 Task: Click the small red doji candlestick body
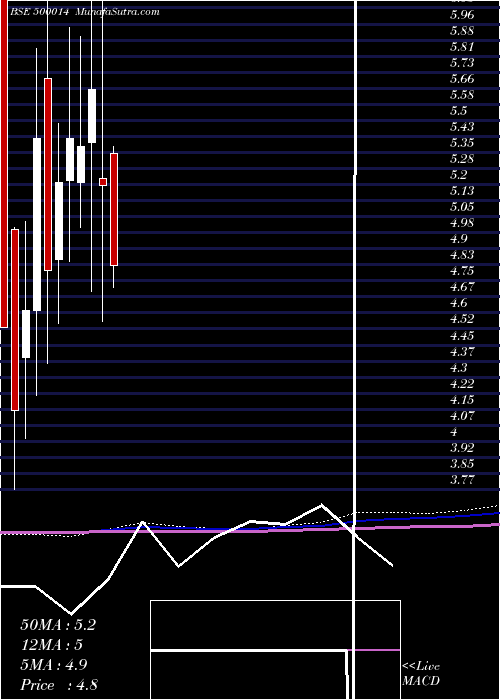pos(103,182)
